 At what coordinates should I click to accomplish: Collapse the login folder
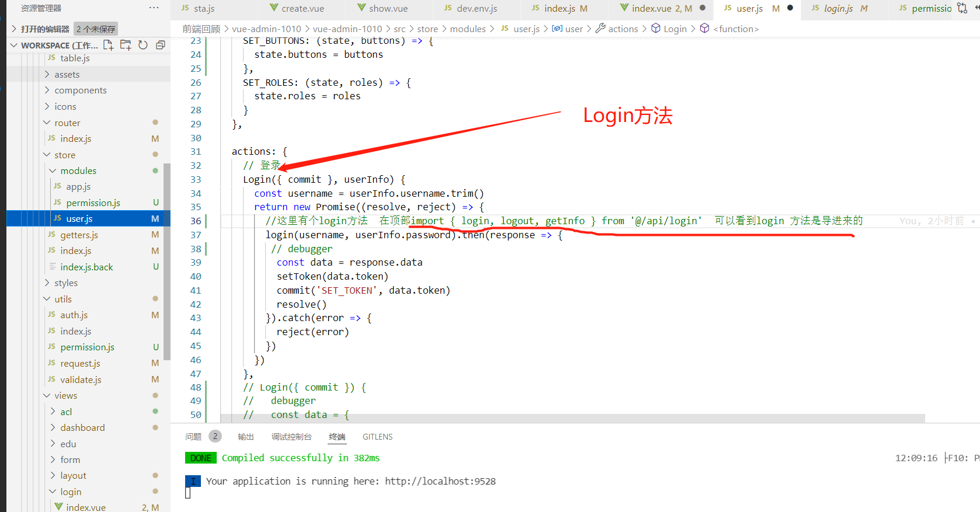[70, 492]
